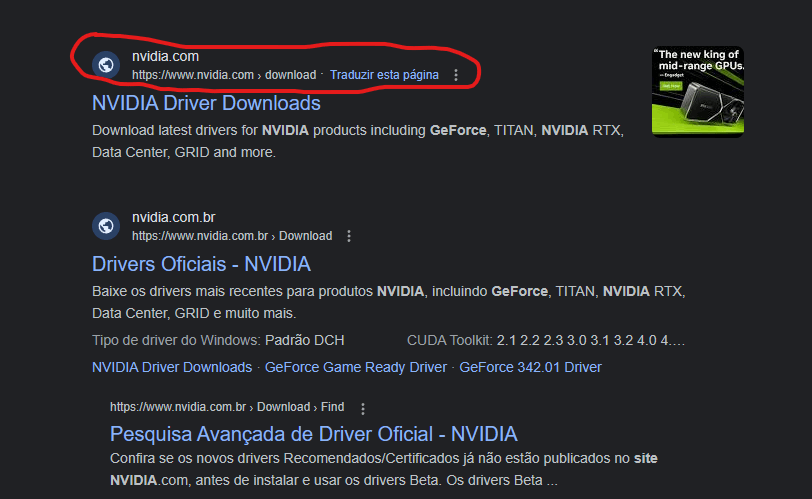Open the NVIDIA Driver Downloads result title
812x499 pixels.
click(206, 103)
